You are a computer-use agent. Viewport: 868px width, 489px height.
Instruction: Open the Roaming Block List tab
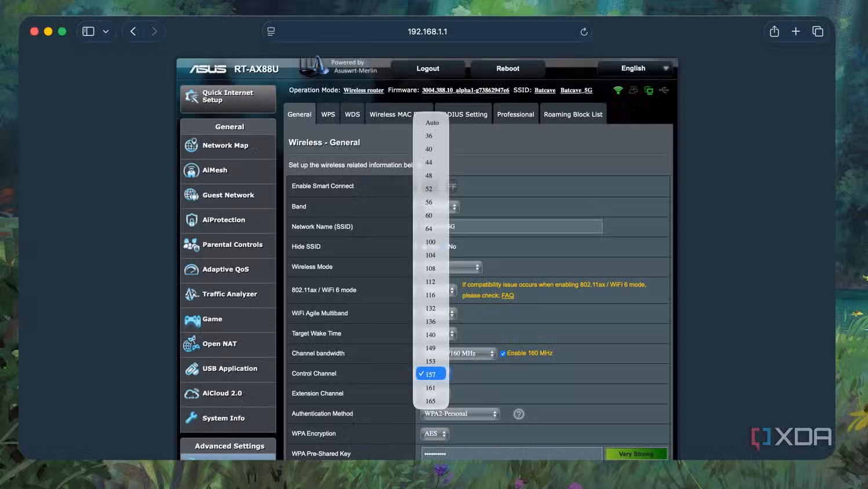click(573, 114)
